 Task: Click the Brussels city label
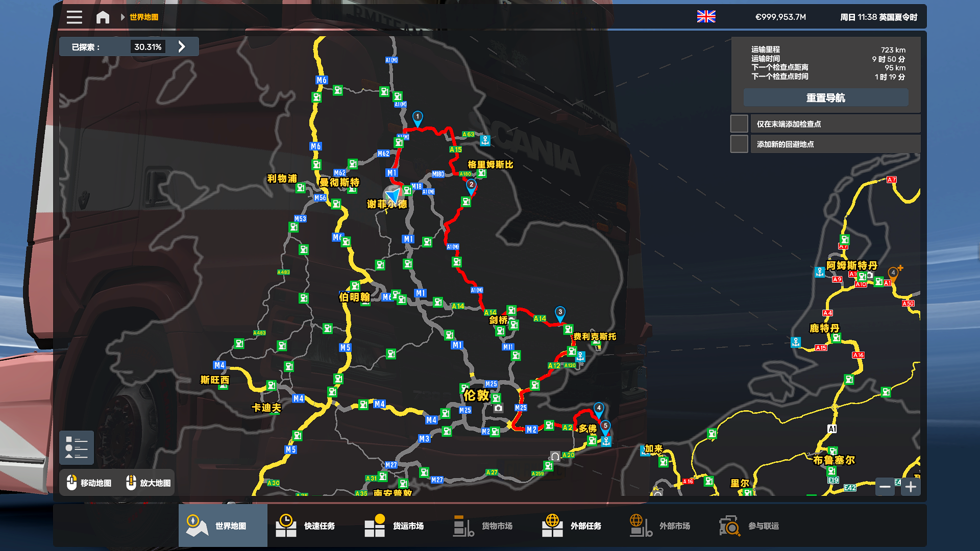pos(834,460)
